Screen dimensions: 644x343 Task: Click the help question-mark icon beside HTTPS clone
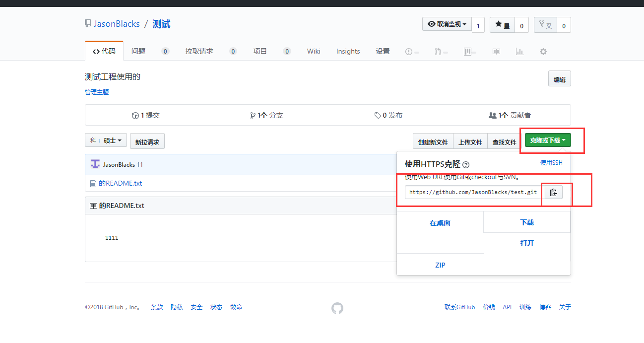pyautogui.click(x=466, y=165)
